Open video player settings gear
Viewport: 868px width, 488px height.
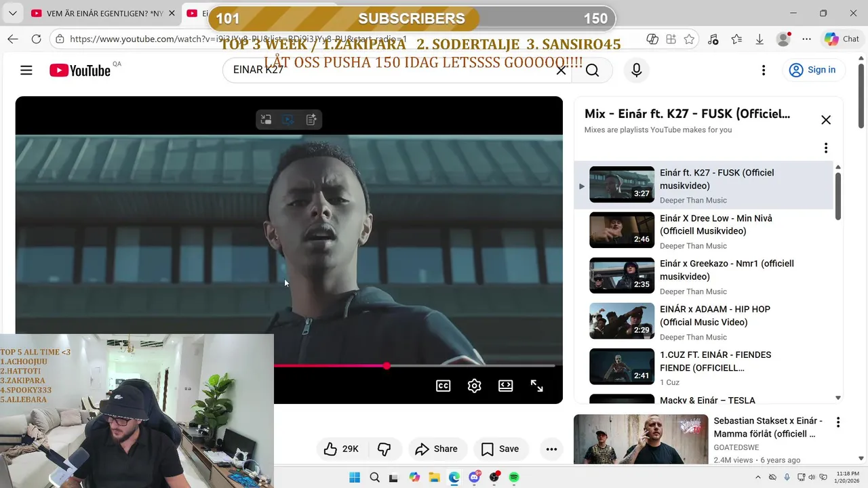point(474,386)
